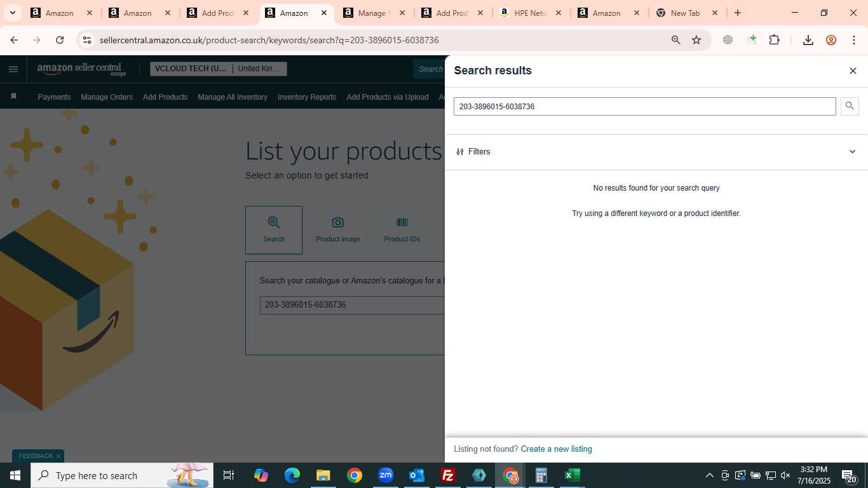
Task: Open Excel from the taskbar
Action: click(x=573, y=475)
